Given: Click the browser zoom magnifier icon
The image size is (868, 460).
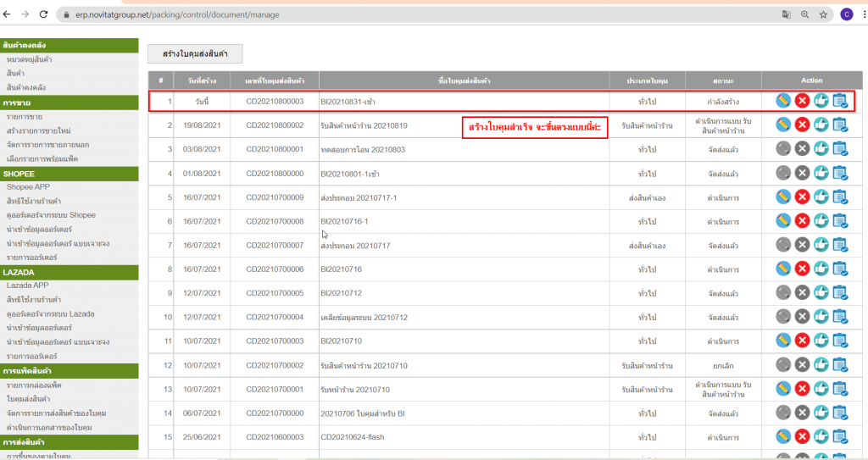Looking at the screenshot, I should (804, 14).
